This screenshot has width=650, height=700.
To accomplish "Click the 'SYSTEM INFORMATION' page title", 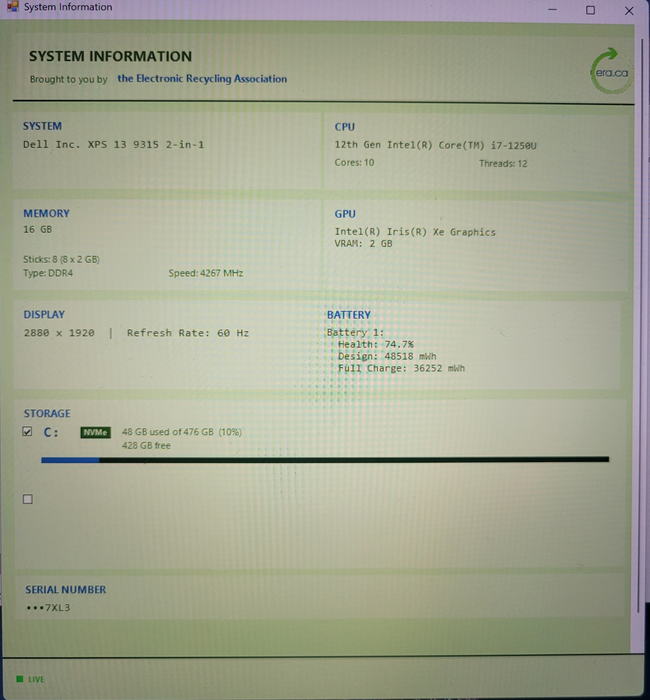I will pyautogui.click(x=110, y=56).
